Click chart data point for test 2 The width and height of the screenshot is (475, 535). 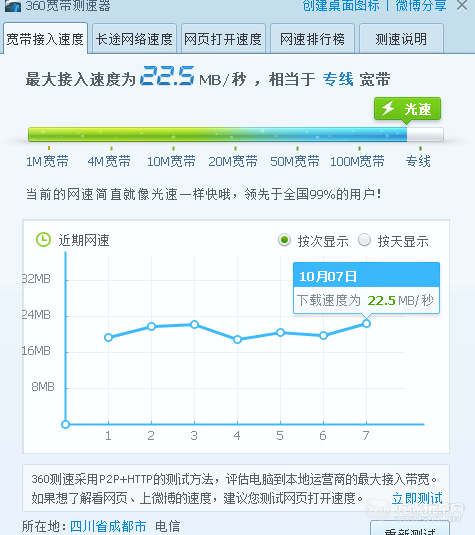pos(152,327)
